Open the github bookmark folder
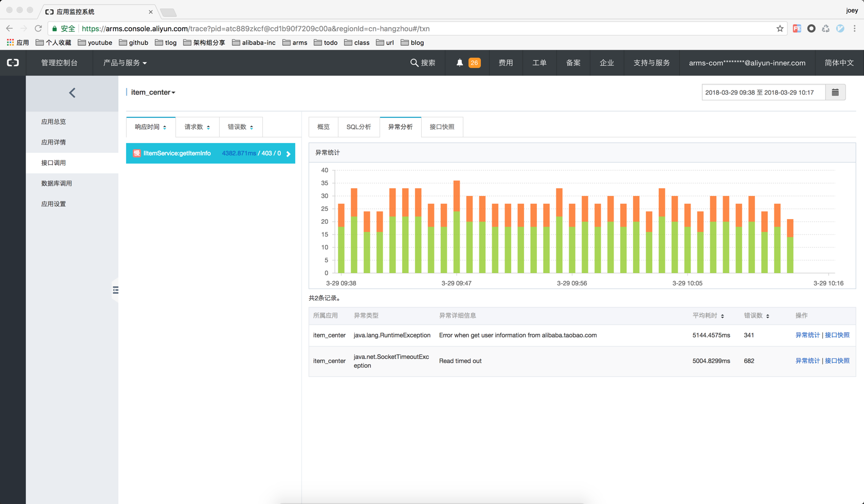The height and width of the screenshot is (504, 864). coord(133,43)
